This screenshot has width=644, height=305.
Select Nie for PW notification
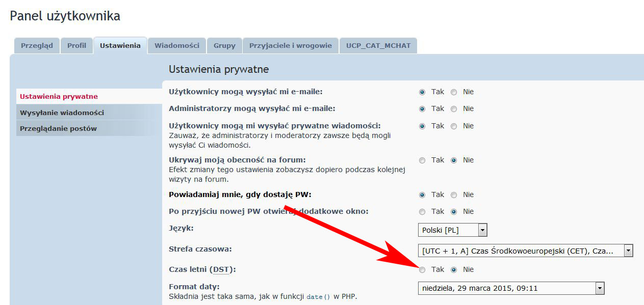point(454,195)
